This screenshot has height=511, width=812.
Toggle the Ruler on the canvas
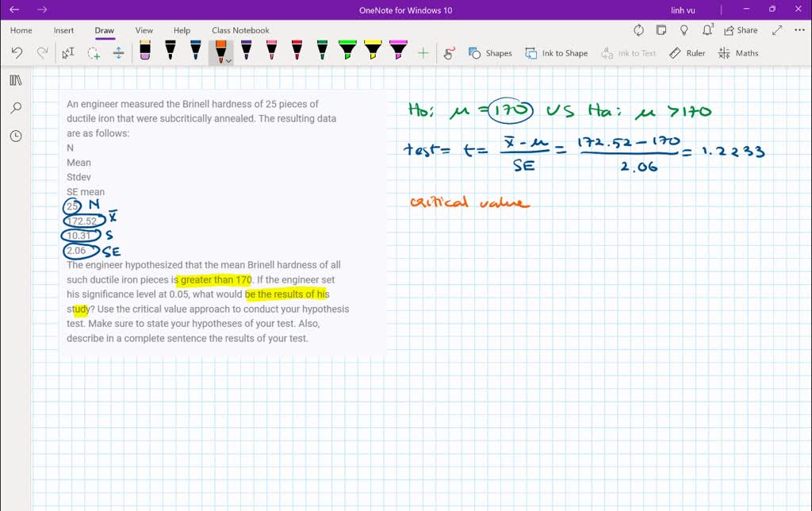pos(687,53)
